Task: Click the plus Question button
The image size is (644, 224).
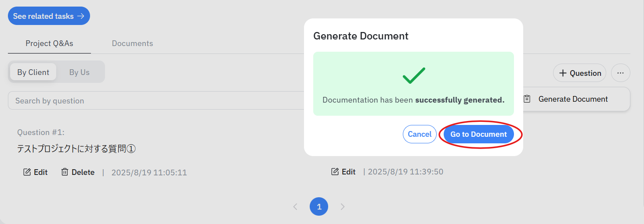Action: tap(579, 73)
